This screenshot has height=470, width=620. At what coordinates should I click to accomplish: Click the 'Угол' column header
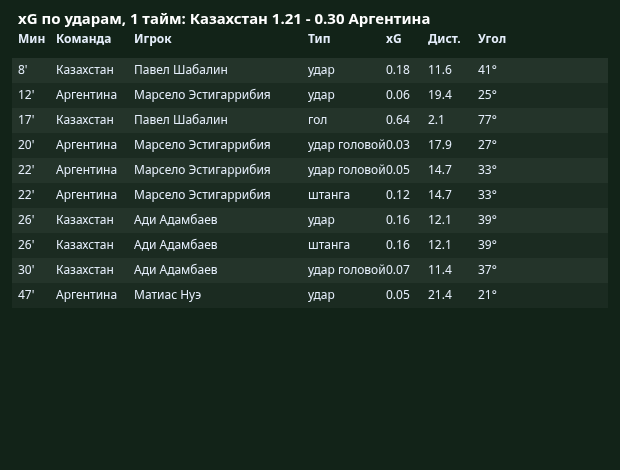pyautogui.click(x=492, y=39)
